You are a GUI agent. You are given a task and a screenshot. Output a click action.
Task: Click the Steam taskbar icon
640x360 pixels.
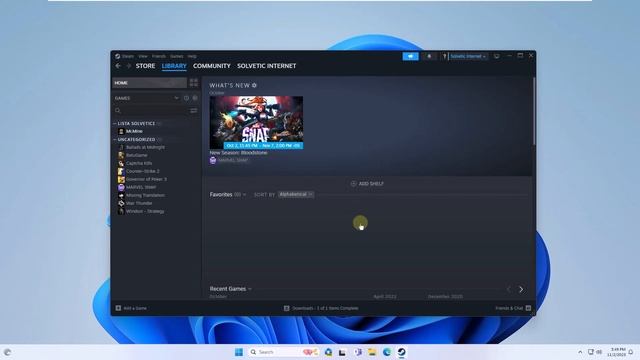[401, 352]
